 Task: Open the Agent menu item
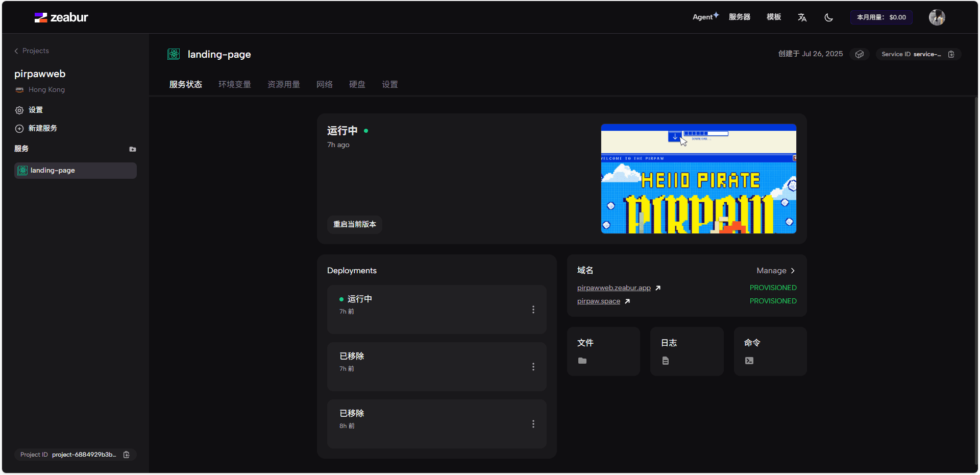[705, 17]
